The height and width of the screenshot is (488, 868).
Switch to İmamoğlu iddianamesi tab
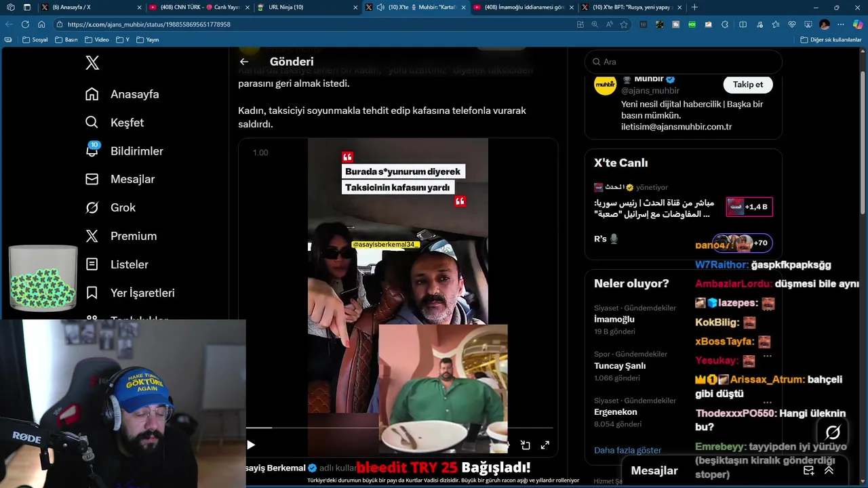click(x=524, y=7)
